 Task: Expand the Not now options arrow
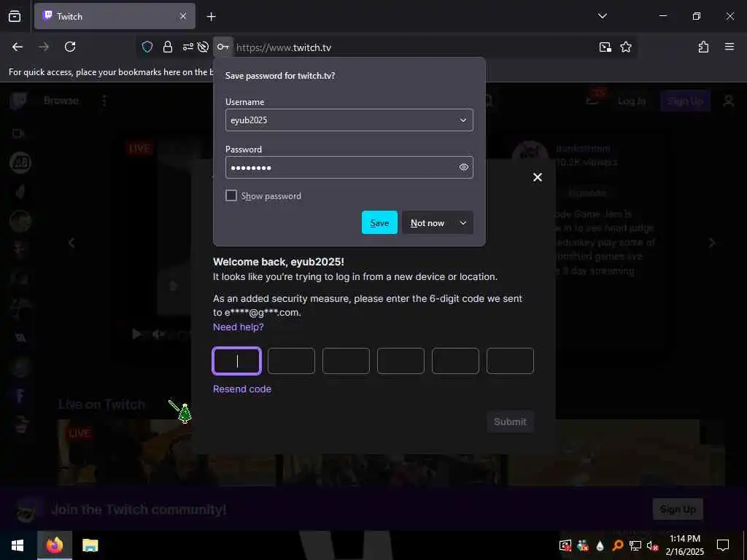pyautogui.click(x=463, y=223)
